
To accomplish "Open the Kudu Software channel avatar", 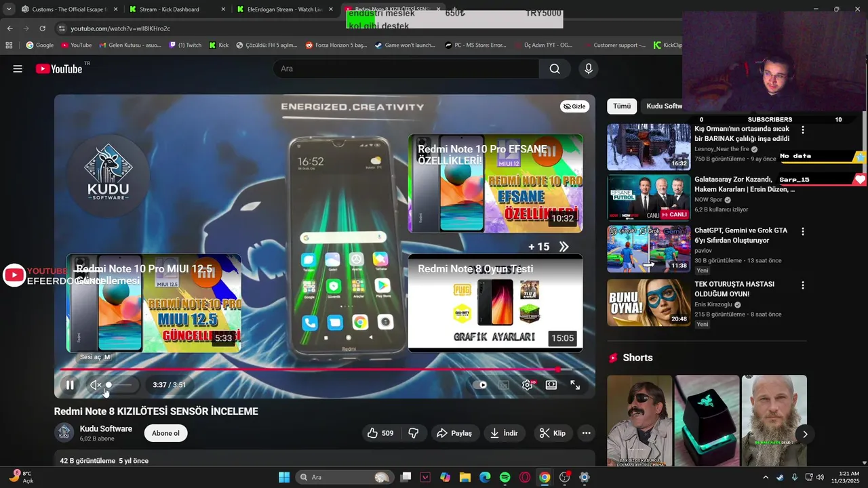I will click(x=64, y=432).
